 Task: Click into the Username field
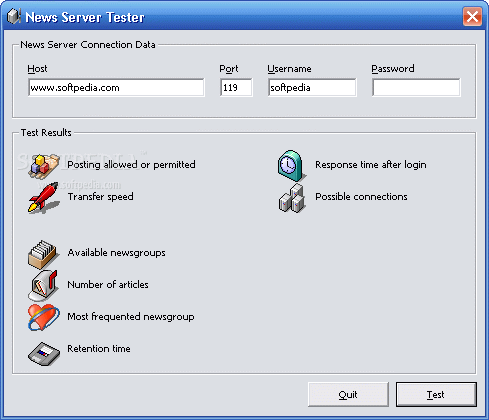[x=312, y=87]
